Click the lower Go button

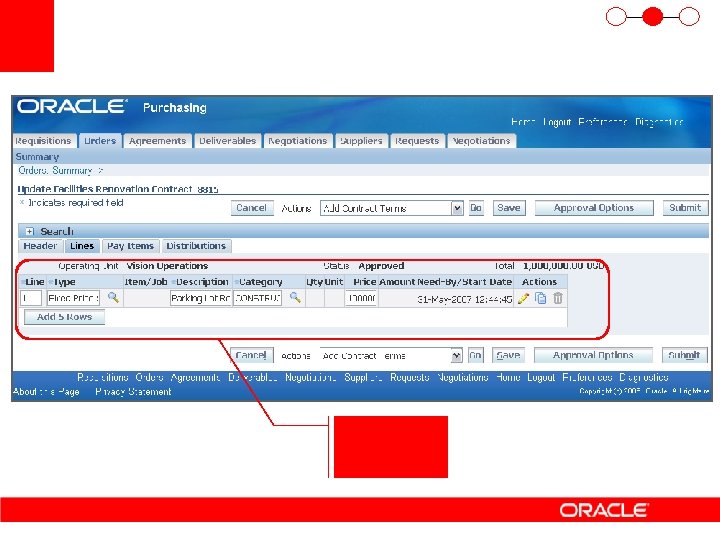click(476, 355)
